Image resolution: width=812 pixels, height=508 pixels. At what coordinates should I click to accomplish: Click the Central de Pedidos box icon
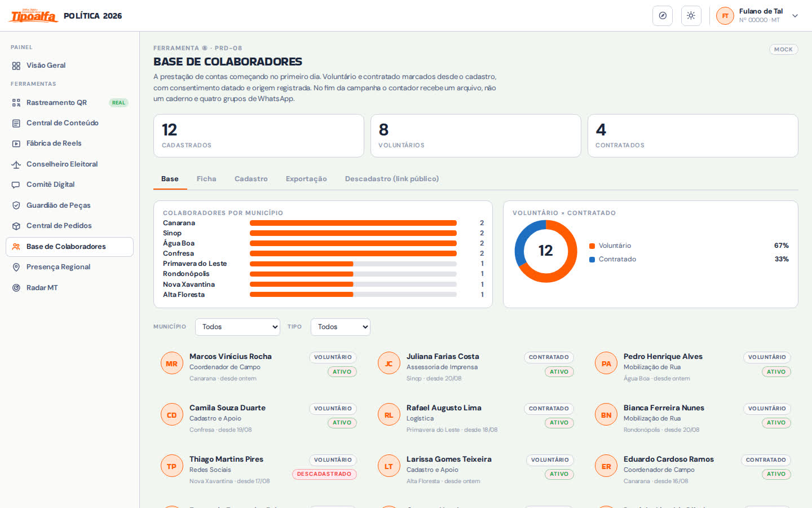coord(16,226)
